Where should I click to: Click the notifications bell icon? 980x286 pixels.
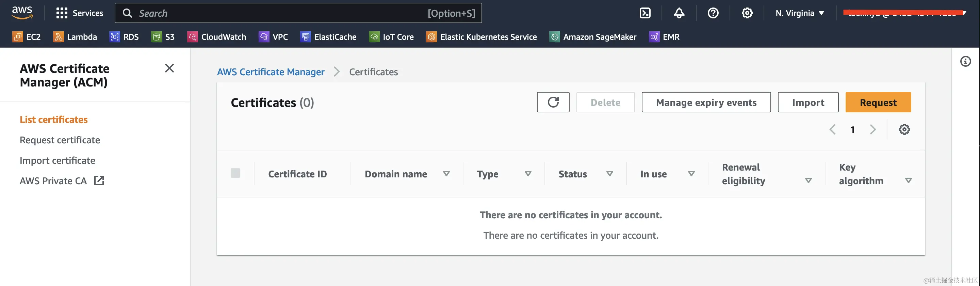click(679, 13)
